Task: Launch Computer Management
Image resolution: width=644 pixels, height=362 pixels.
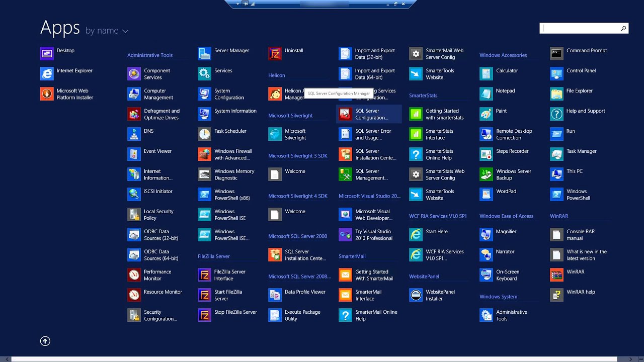Action: point(151,94)
